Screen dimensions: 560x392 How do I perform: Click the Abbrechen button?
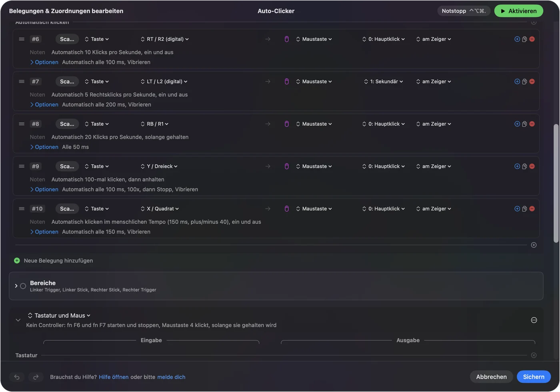(x=491, y=377)
